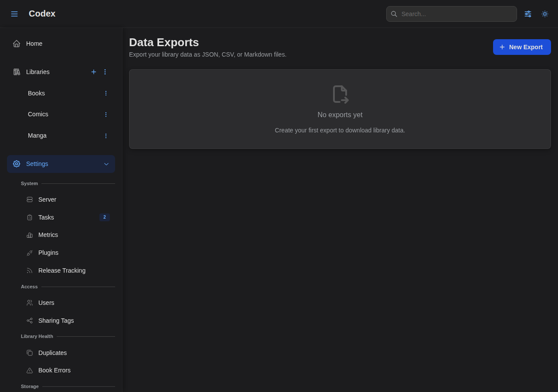The width and height of the screenshot is (558, 392).
Task: Open Manga library options menu
Action: (105, 136)
